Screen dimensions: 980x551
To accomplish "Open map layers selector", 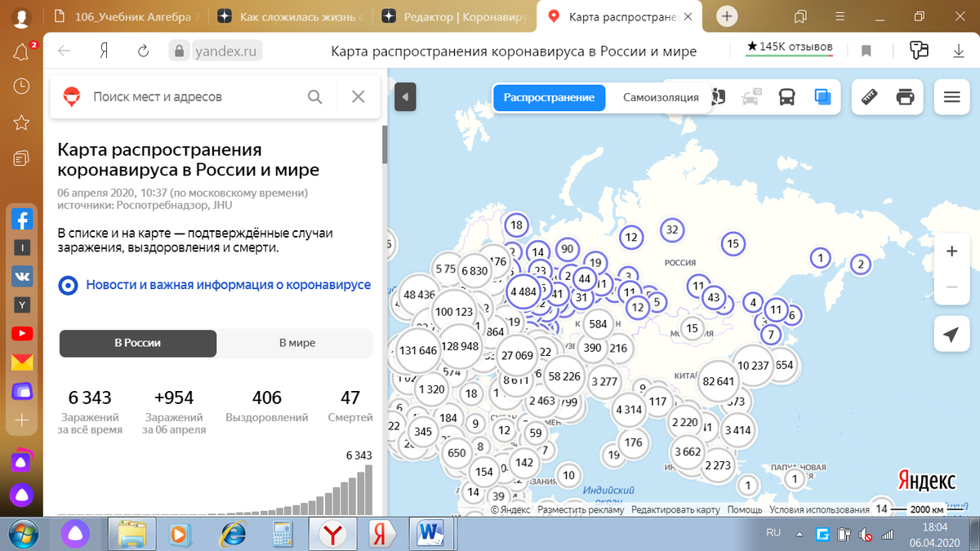I will (822, 97).
